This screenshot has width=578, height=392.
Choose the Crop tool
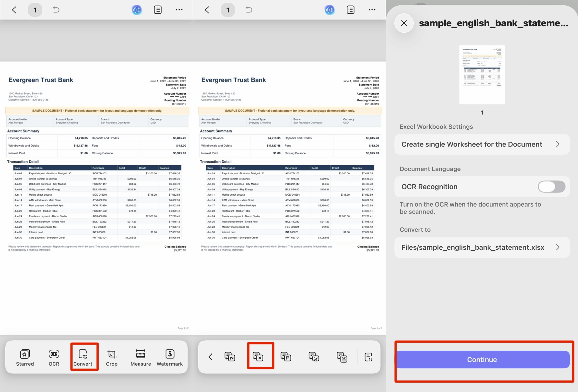coord(112,358)
